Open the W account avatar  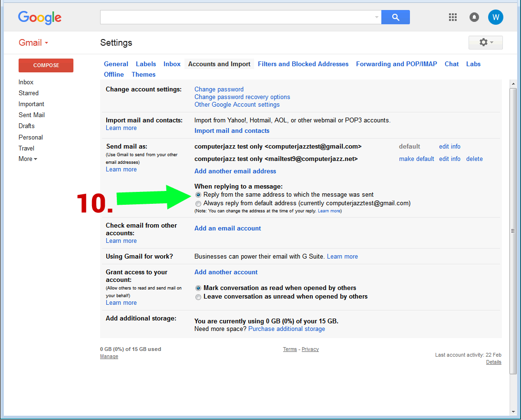495,17
